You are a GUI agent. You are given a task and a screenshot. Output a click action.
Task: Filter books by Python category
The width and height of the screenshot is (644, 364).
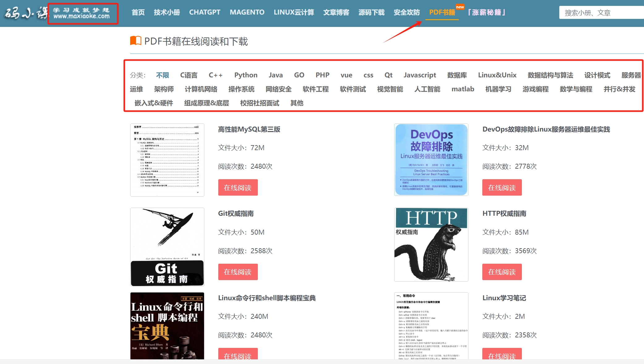coord(245,75)
